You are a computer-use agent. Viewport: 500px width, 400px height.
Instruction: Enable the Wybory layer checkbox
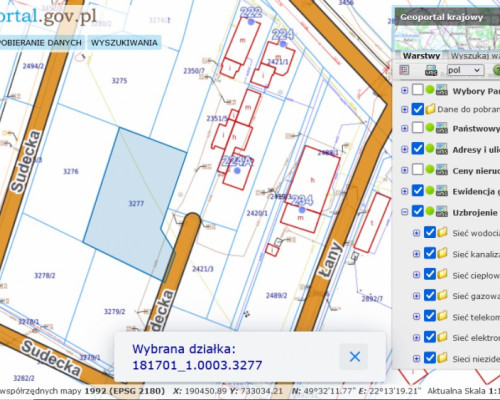pyautogui.click(x=418, y=90)
